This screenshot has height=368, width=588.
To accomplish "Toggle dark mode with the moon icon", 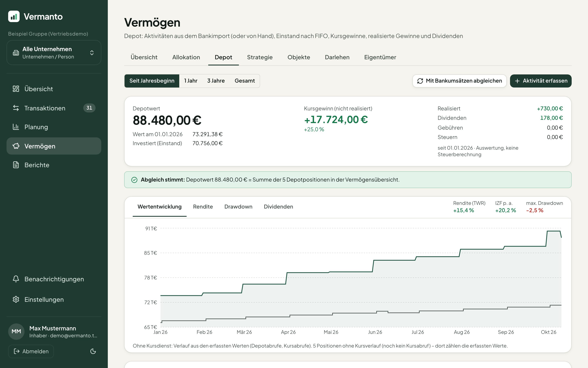I will (x=93, y=351).
